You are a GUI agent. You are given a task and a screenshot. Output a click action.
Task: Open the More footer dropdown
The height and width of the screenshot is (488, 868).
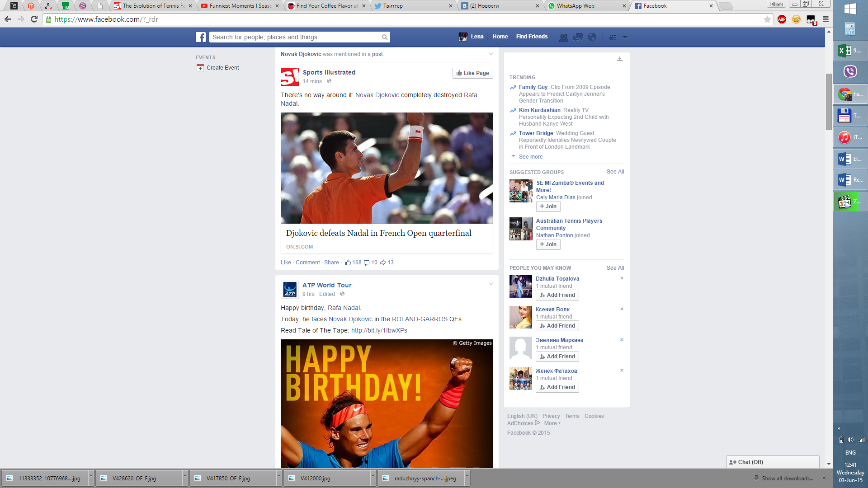552,423
